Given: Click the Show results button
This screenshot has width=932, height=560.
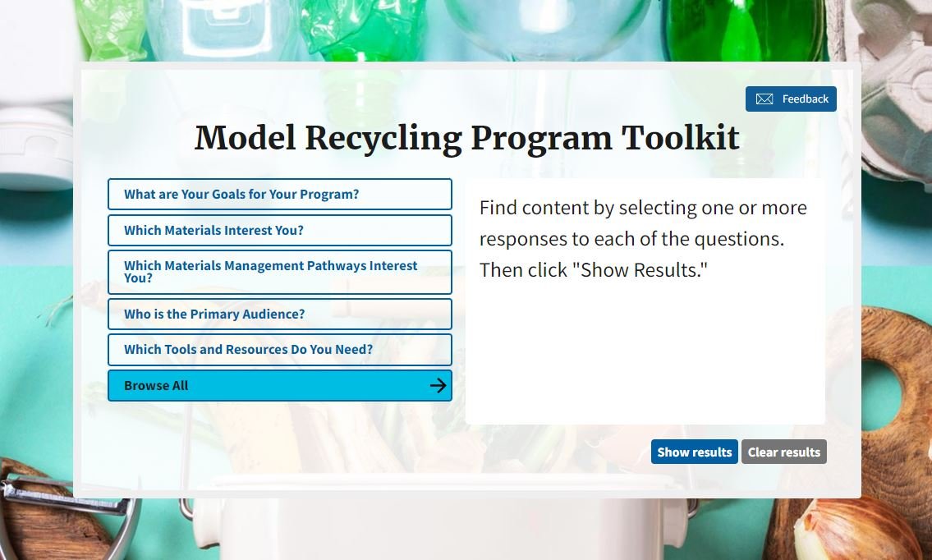Looking at the screenshot, I should click(694, 452).
